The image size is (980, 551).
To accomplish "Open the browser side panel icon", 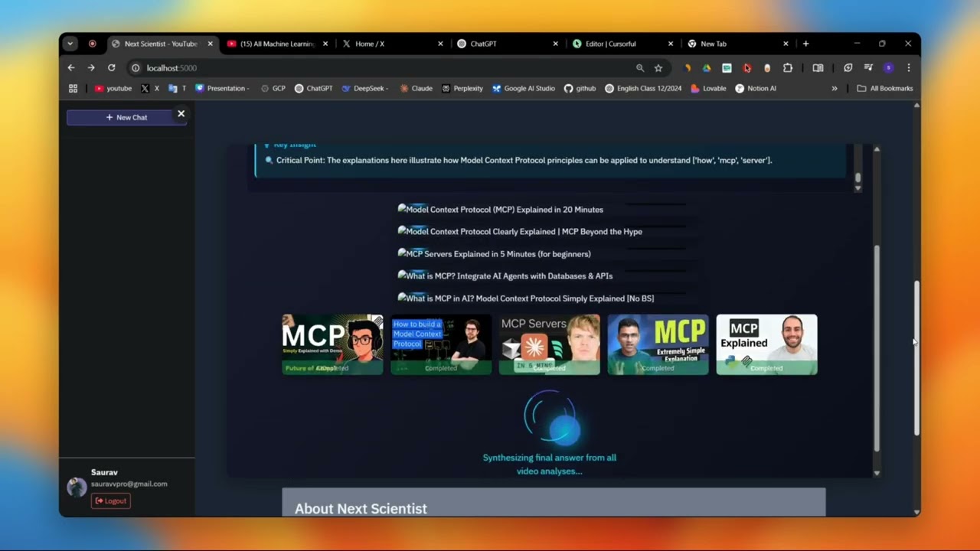I will pos(818,68).
